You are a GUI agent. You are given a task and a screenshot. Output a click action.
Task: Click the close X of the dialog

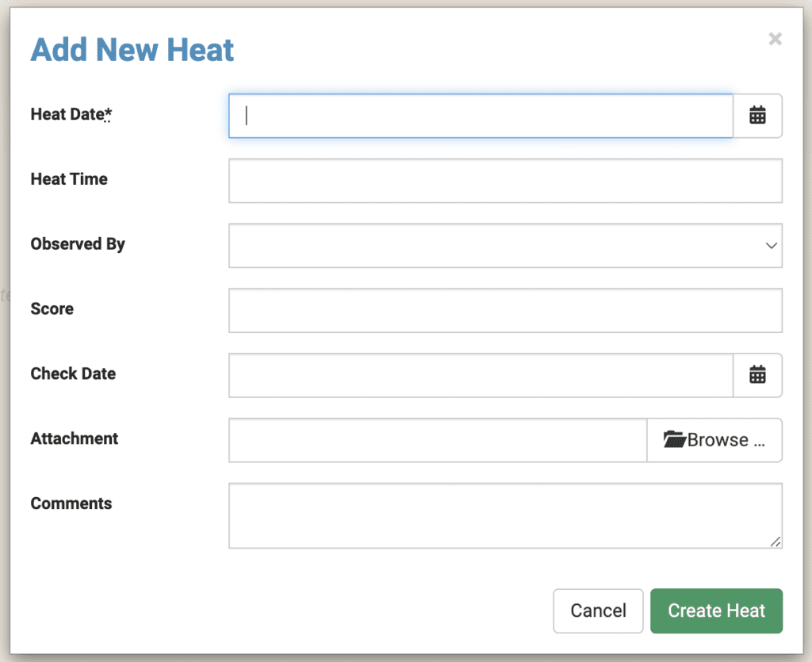point(775,38)
